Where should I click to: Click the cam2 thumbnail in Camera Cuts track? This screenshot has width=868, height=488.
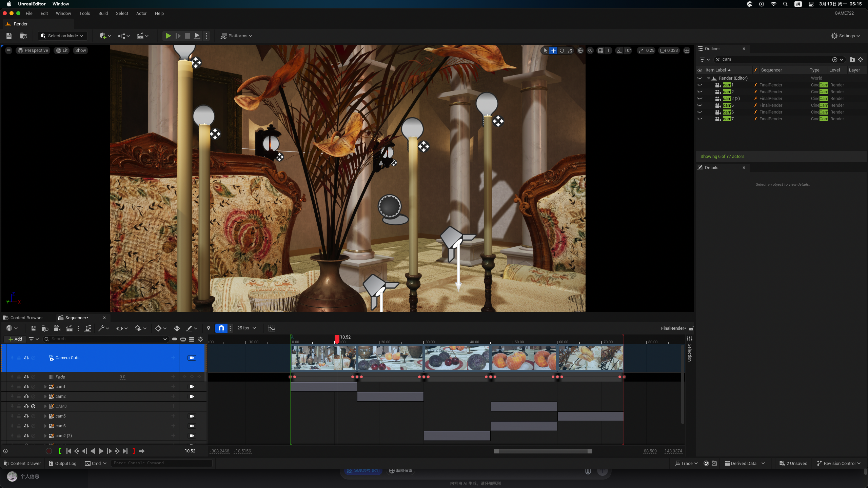[x=390, y=358]
